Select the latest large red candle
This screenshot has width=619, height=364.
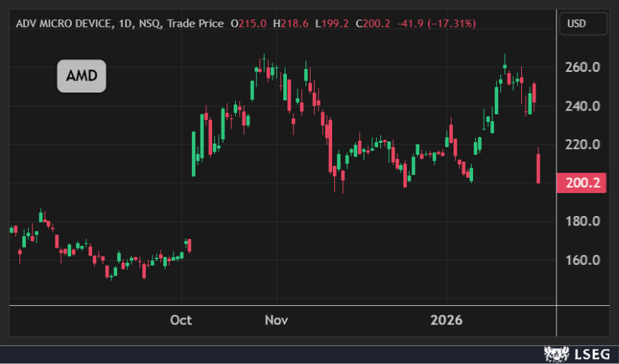pyautogui.click(x=538, y=169)
